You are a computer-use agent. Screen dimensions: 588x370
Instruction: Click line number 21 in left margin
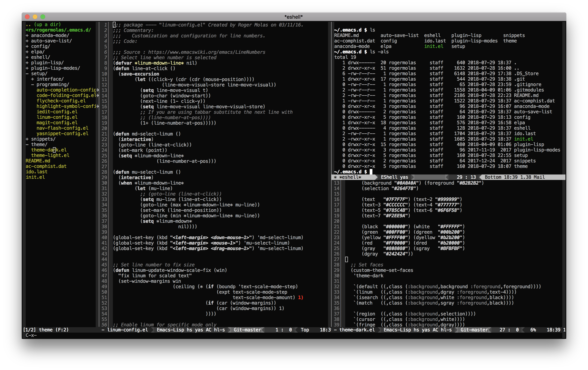(104, 134)
